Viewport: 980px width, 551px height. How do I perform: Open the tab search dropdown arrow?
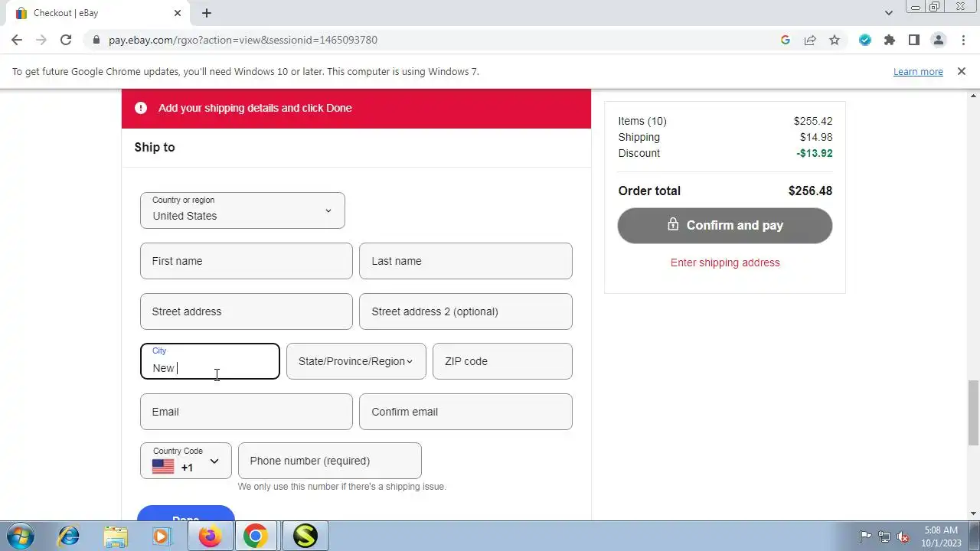888,13
